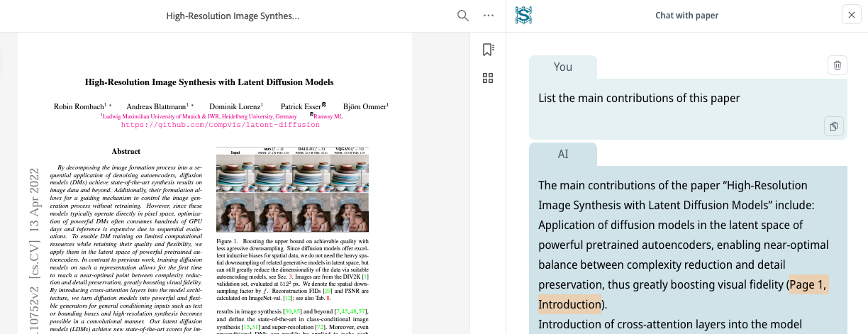Screen dimensions: 868x334
Task: Show page thumbnails grid view
Action: 488,78
